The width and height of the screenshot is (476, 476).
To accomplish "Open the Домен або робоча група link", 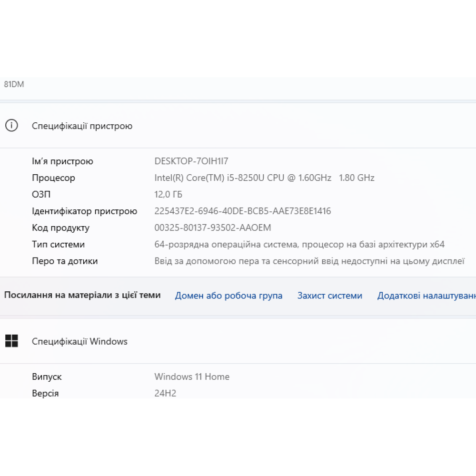I will point(228,296).
